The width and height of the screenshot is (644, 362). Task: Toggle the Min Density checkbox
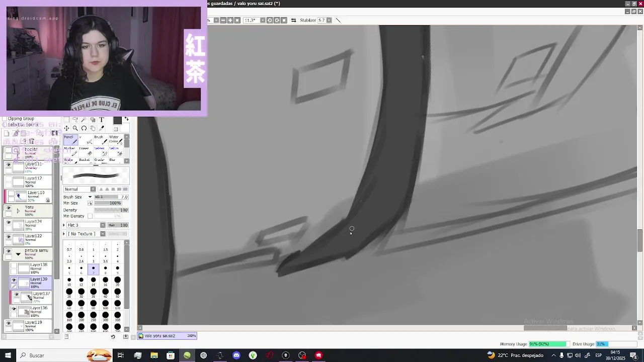point(90,216)
